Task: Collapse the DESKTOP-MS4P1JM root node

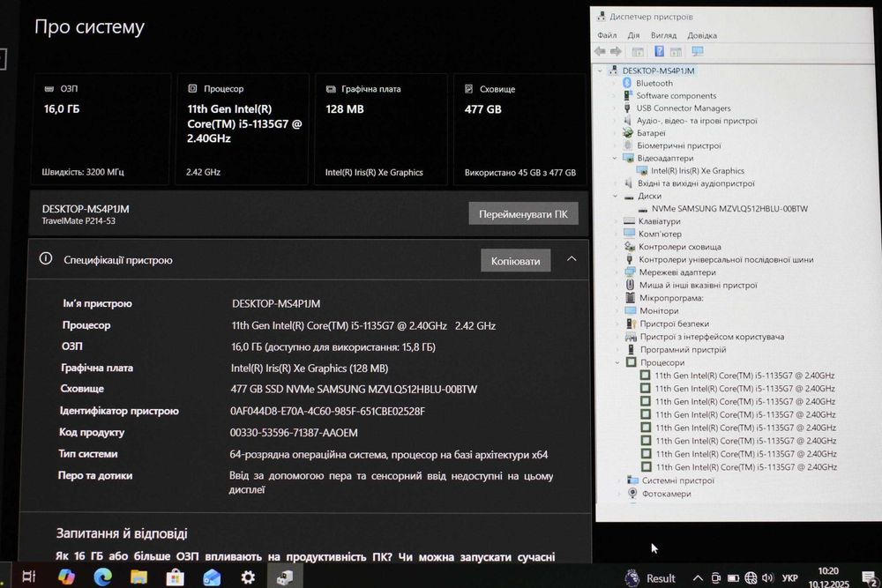Action: (601, 71)
